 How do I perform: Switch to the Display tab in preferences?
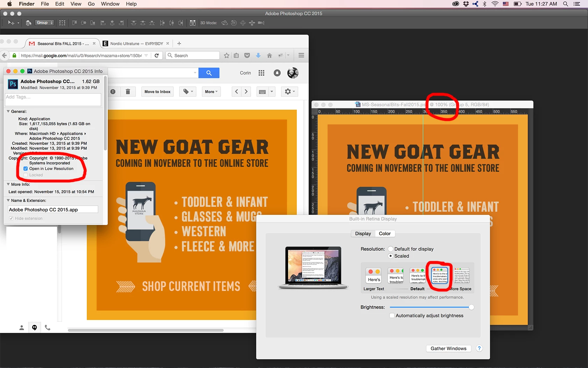pyautogui.click(x=363, y=233)
